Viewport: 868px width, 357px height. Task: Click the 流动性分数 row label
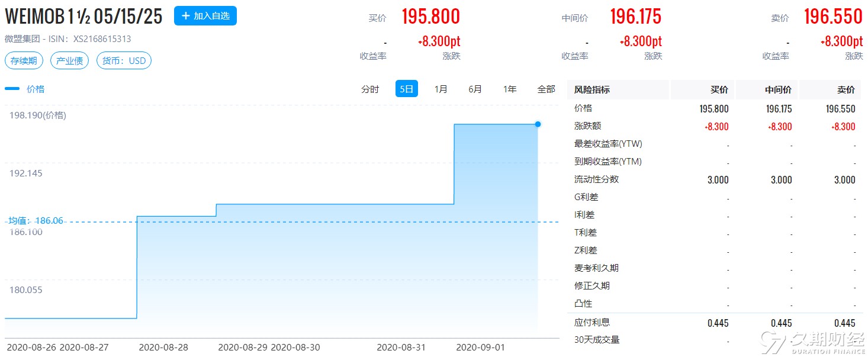click(596, 179)
